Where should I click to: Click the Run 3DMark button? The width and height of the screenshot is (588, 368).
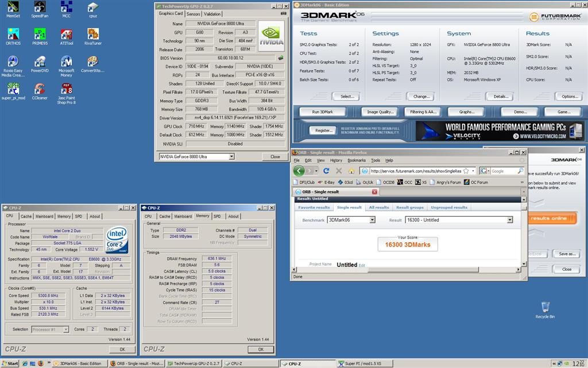click(x=323, y=112)
